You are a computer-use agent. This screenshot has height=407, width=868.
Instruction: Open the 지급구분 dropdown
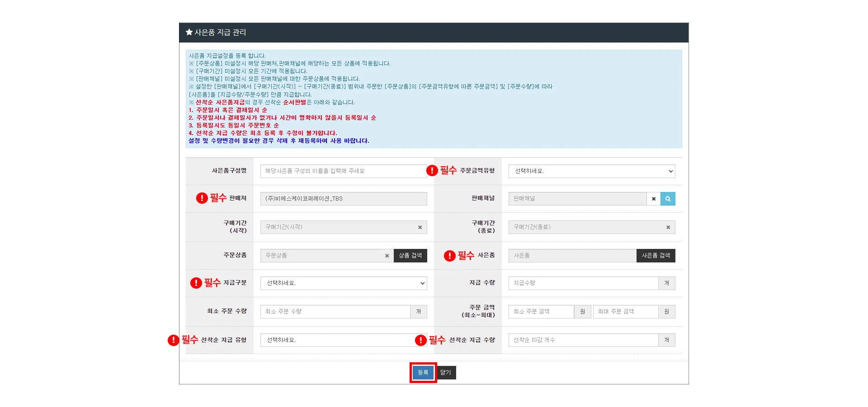point(344,283)
